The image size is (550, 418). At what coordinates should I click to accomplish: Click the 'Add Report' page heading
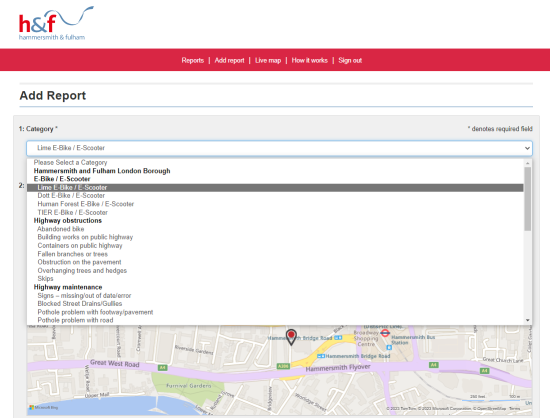click(53, 95)
